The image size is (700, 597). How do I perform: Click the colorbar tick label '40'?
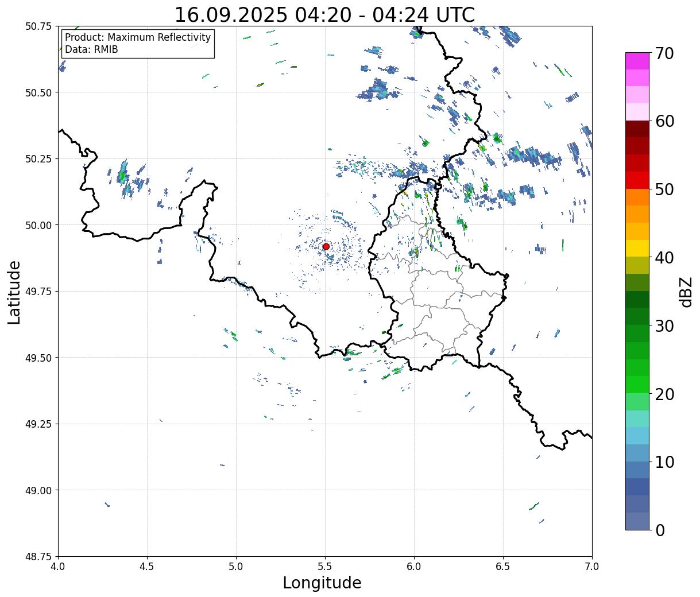tap(664, 258)
